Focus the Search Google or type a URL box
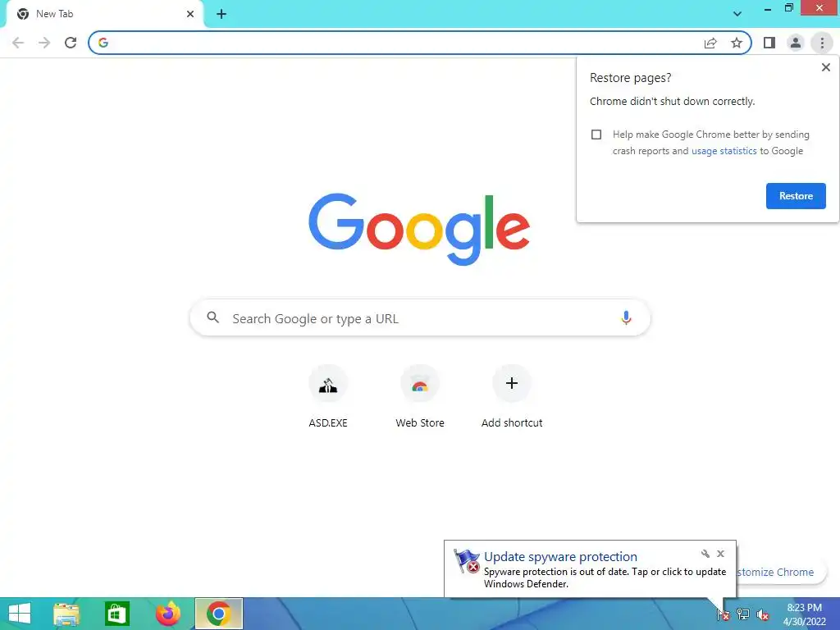840x630 pixels. tap(420, 318)
